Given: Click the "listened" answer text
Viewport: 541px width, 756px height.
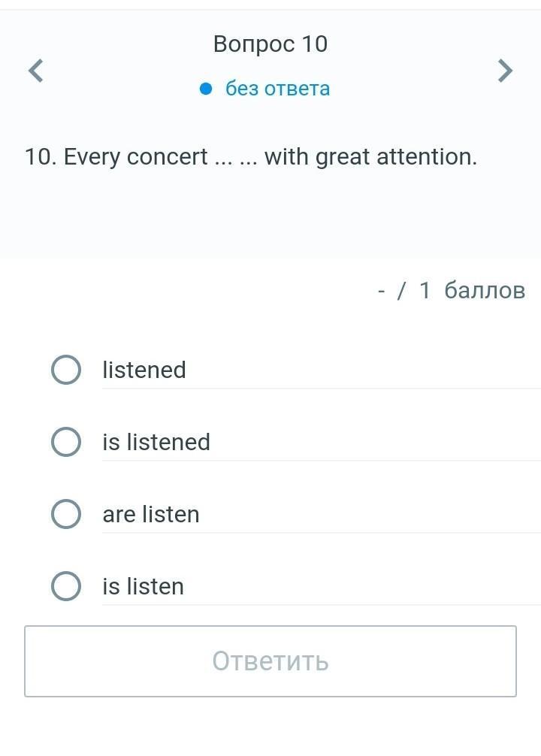Looking at the screenshot, I should click(144, 370).
